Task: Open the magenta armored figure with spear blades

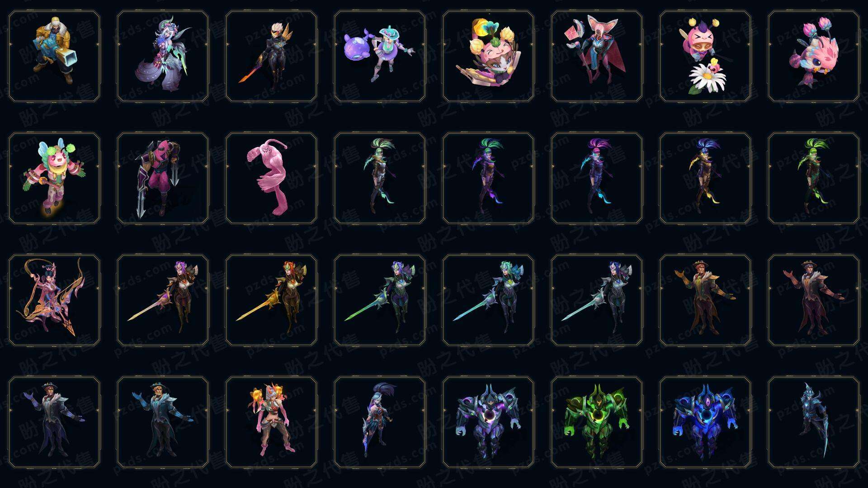Action: 163,178
